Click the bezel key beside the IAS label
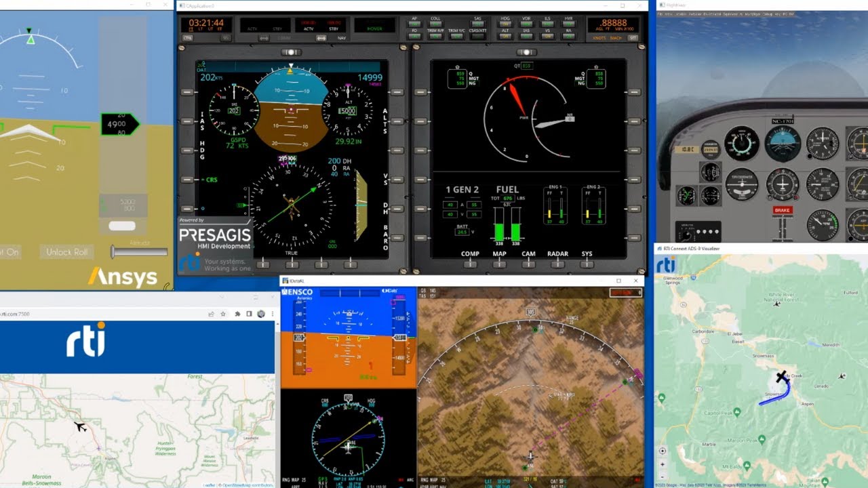This screenshot has height=488, width=868. (x=189, y=121)
